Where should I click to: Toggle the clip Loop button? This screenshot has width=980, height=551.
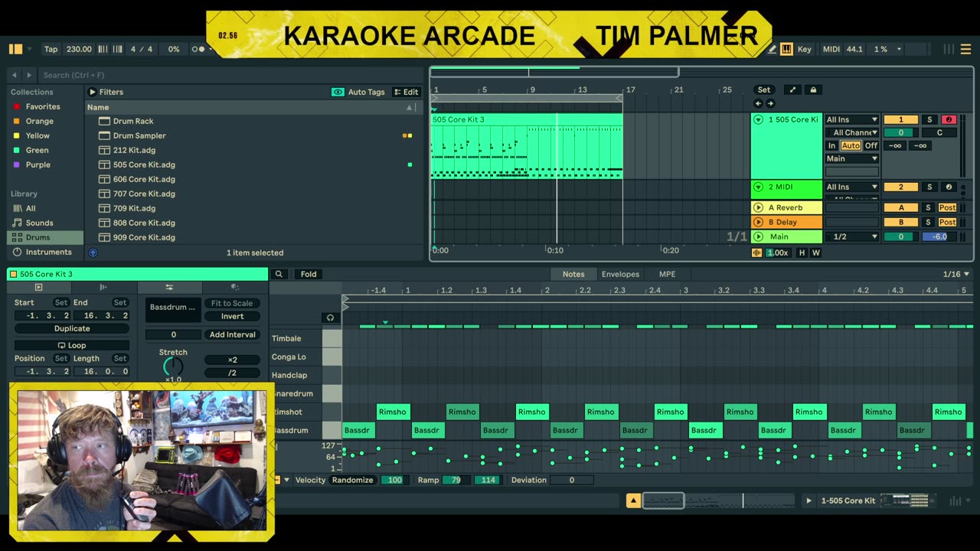[x=72, y=345]
